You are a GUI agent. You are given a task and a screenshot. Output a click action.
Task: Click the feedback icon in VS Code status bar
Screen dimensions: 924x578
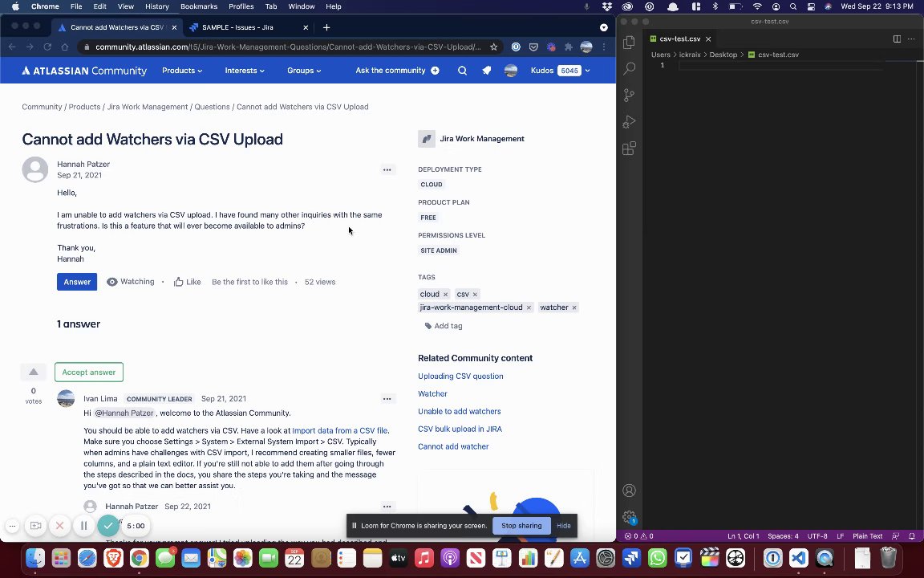coord(896,536)
